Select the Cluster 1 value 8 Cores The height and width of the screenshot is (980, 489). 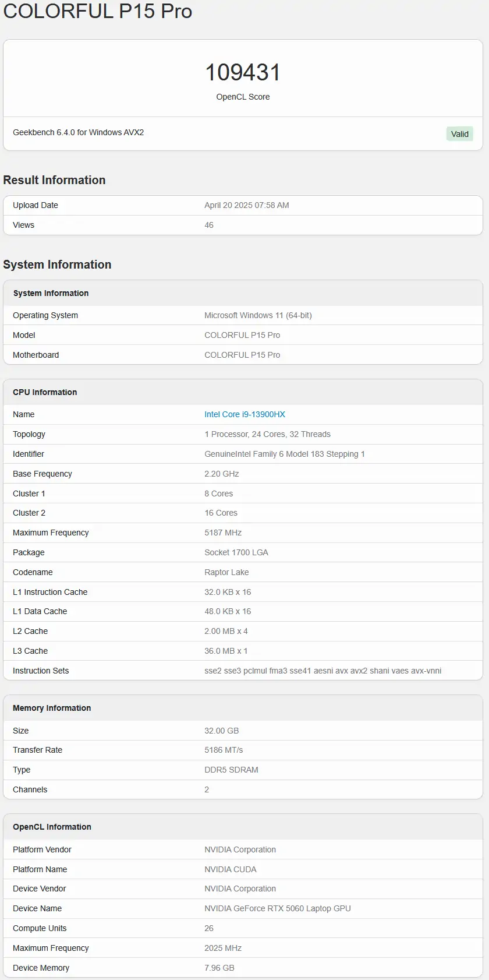219,493
